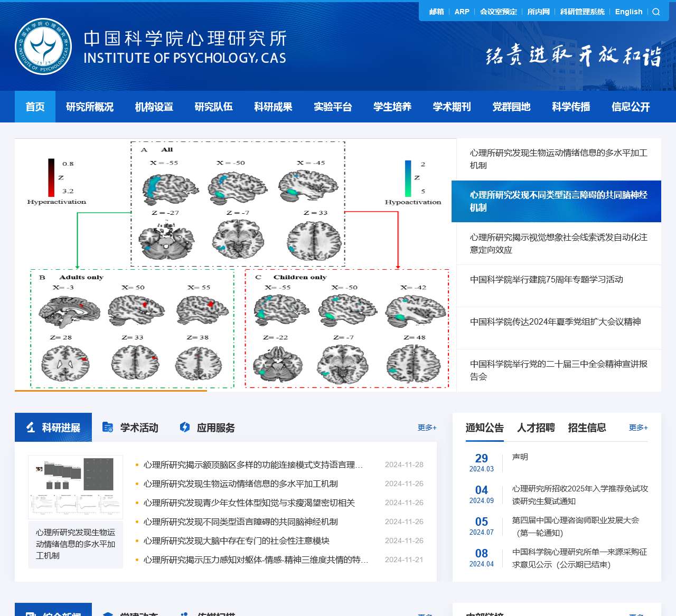Click the 29 2024.03 notice date

tap(482, 462)
